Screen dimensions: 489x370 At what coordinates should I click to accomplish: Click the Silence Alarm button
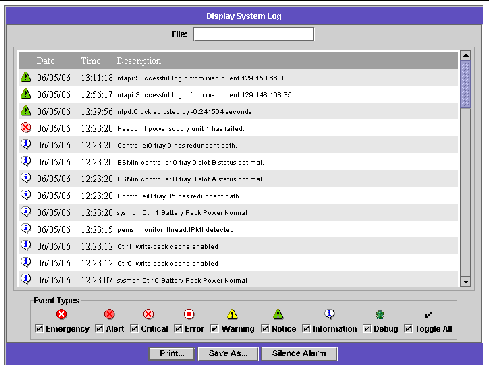299,354
